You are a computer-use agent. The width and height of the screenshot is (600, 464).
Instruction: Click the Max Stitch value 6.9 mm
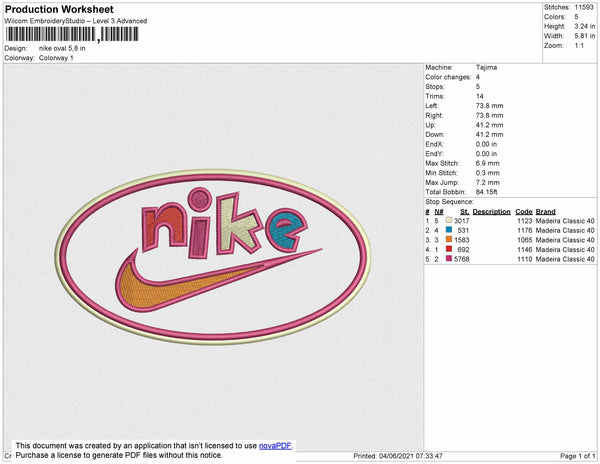pyautogui.click(x=488, y=163)
